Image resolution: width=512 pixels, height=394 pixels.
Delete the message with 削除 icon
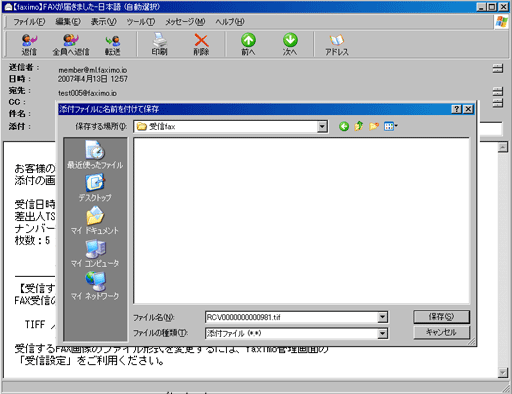201,44
